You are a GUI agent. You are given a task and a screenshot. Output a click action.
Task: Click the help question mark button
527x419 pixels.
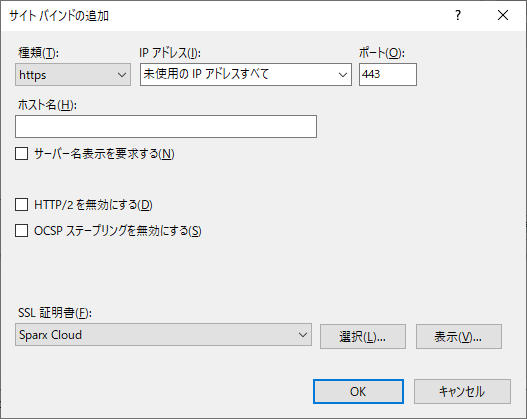(458, 15)
